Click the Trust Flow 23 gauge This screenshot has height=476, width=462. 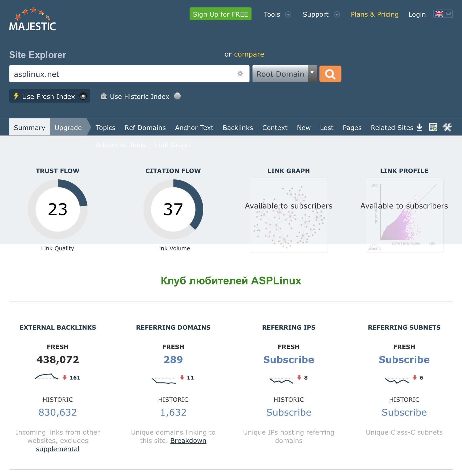[x=58, y=209]
